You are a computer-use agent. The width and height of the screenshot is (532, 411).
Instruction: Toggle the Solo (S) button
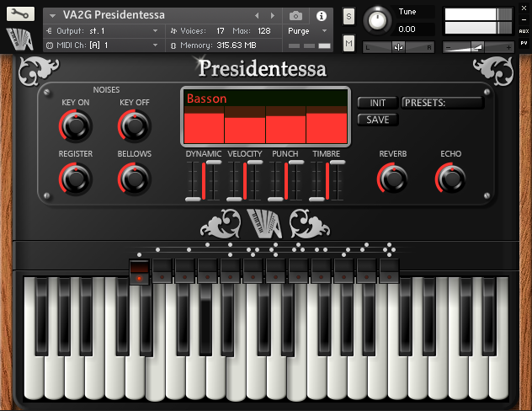click(x=348, y=18)
